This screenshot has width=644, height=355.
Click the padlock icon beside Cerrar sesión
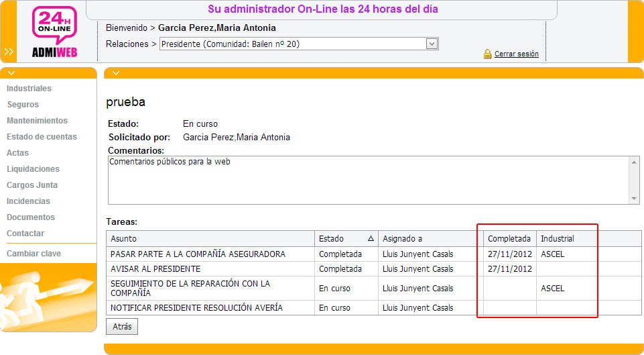click(x=487, y=54)
